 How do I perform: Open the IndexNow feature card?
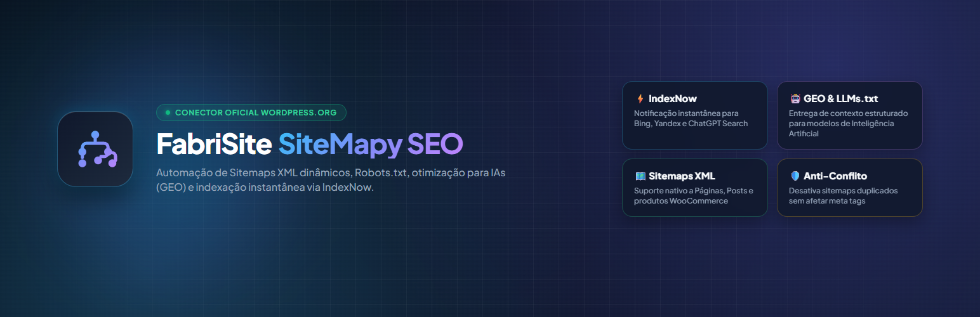694,115
